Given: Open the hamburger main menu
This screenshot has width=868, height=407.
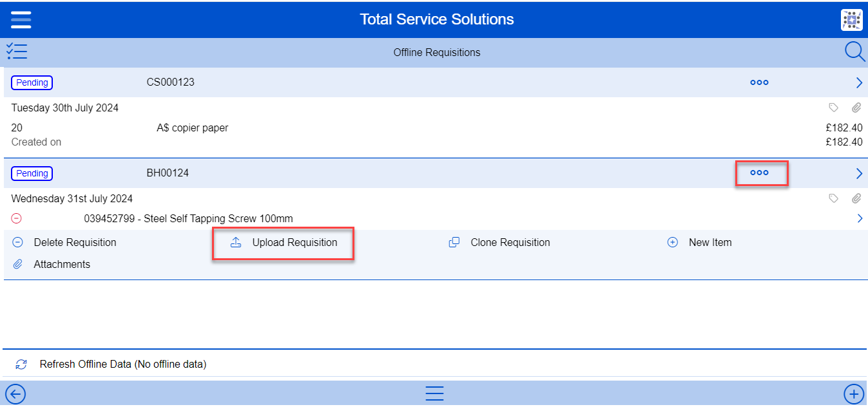Looking at the screenshot, I should (21, 19).
